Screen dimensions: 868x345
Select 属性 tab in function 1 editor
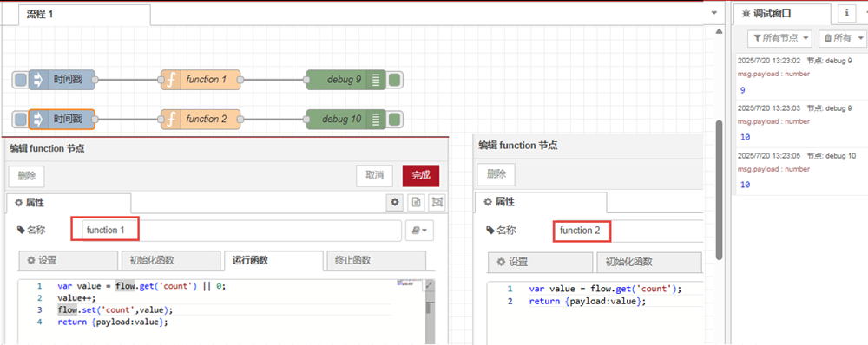69,203
